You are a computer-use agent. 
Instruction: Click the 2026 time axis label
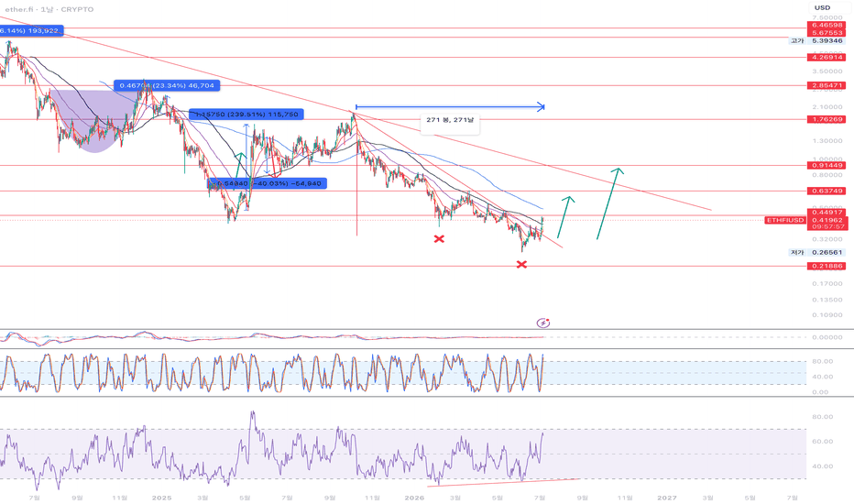[414, 498]
